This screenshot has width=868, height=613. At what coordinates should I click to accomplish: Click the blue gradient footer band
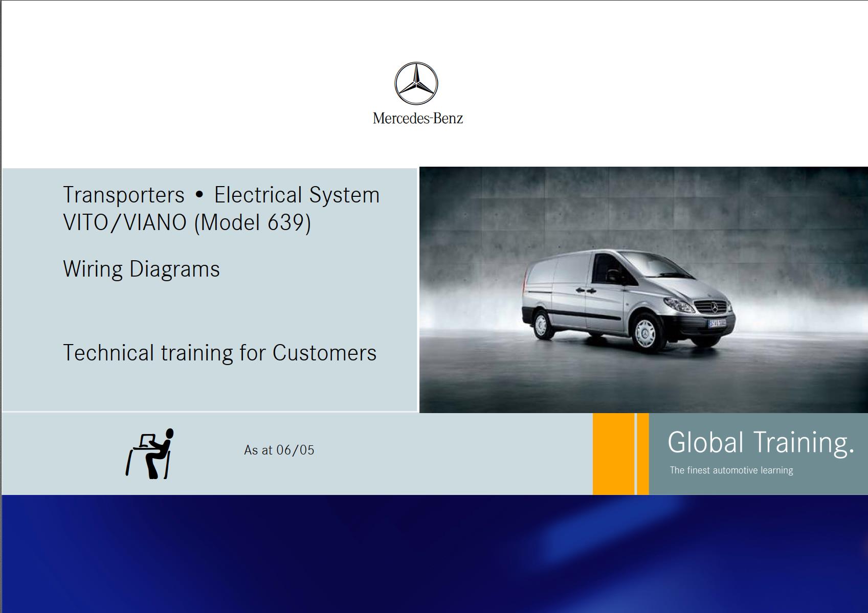click(x=434, y=555)
